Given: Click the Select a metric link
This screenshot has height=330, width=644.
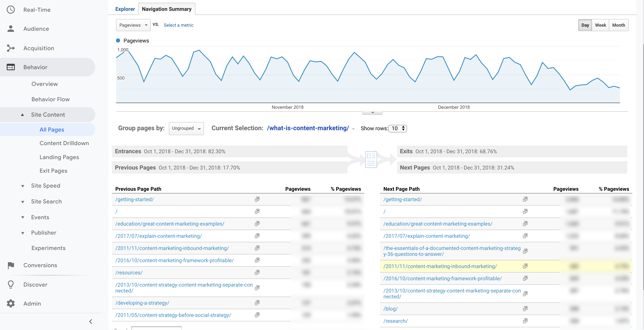Looking at the screenshot, I should point(178,25).
